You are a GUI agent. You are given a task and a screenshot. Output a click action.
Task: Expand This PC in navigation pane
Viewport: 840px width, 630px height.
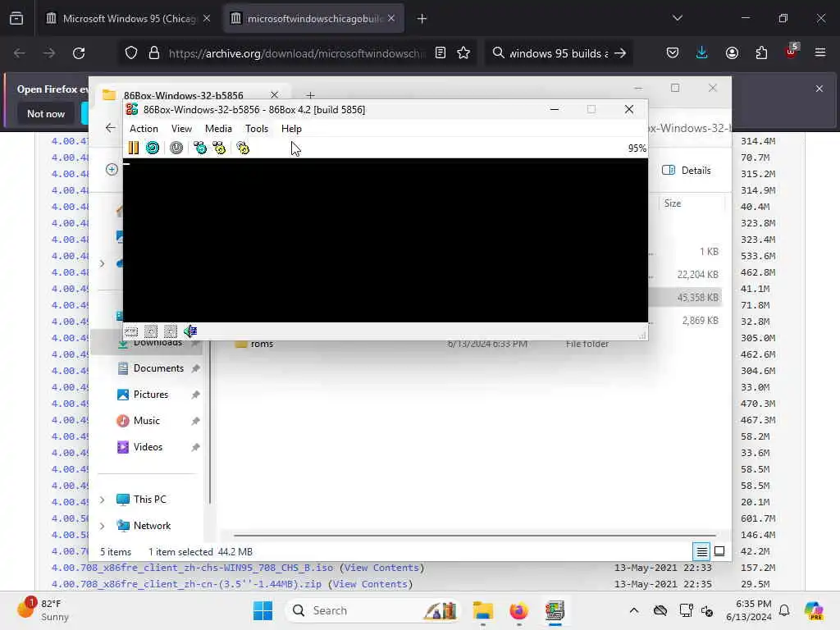(103, 500)
